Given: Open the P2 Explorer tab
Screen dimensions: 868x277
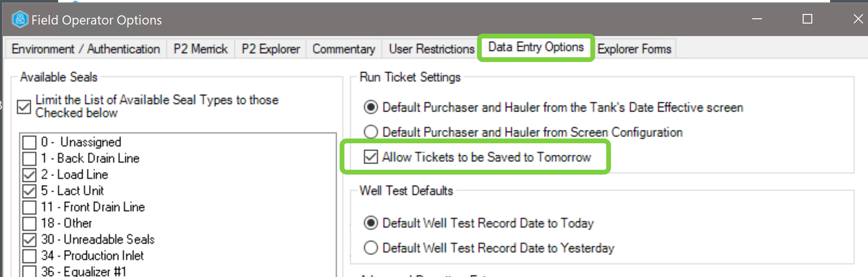Looking at the screenshot, I should click(270, 49).
